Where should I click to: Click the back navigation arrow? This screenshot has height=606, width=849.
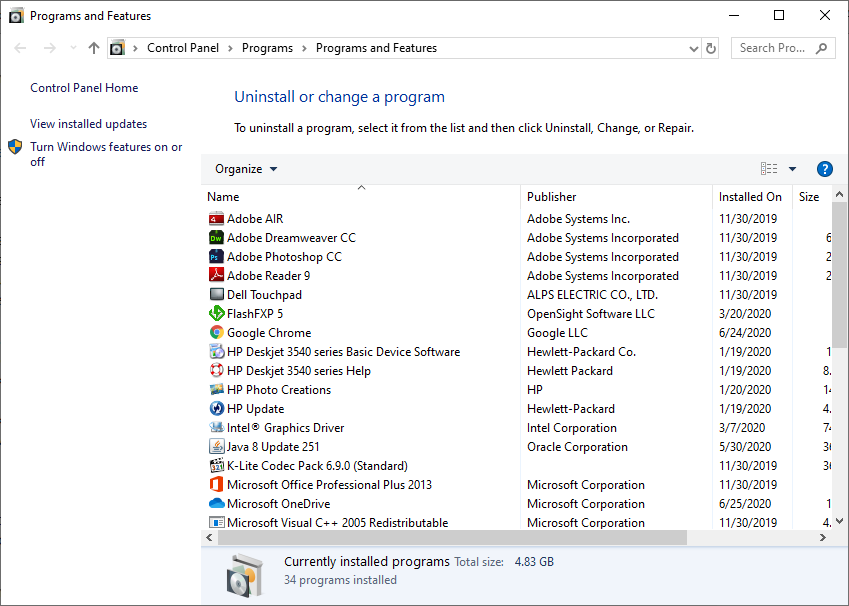(21, 48)
